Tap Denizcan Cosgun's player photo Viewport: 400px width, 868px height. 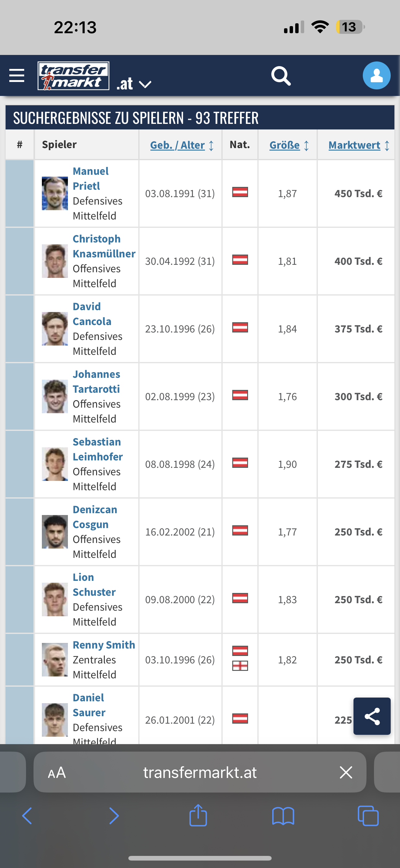(x=55, y=532)
